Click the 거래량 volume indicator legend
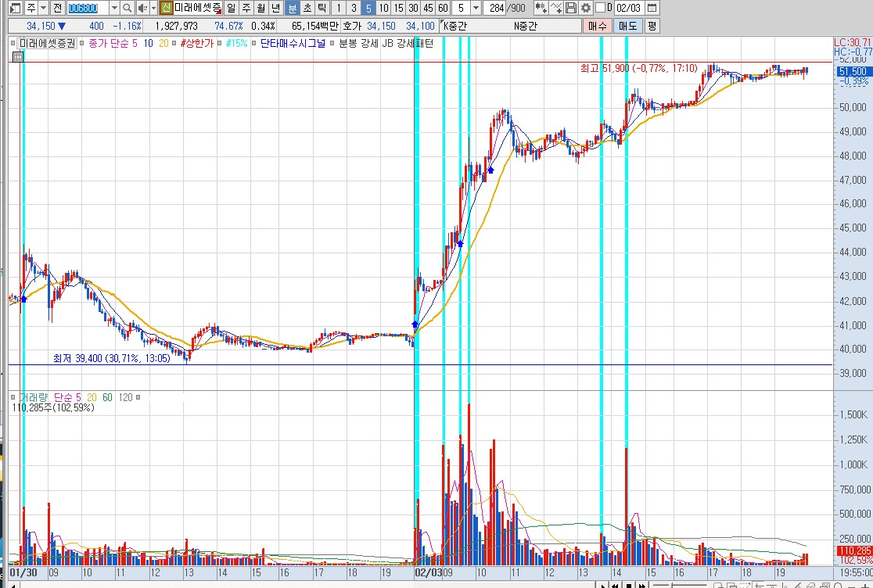Viewport: 873px width, 588px height. pos(34,398)
